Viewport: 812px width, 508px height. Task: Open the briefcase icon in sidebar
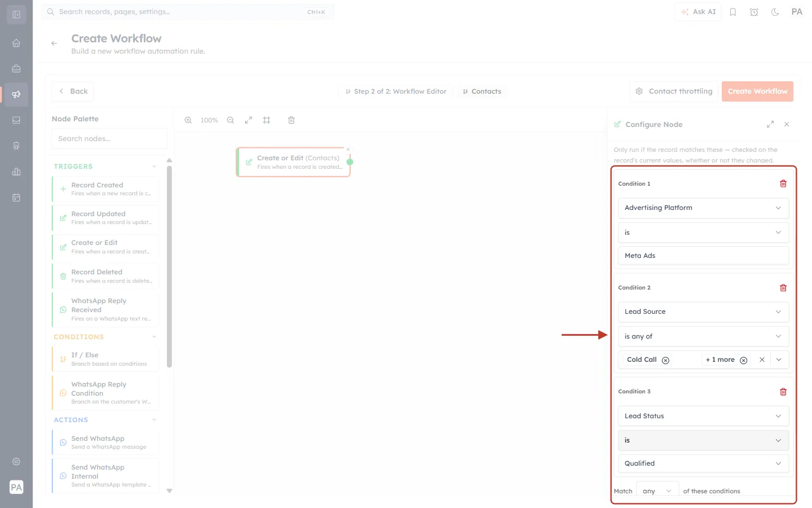click(16, 68)
